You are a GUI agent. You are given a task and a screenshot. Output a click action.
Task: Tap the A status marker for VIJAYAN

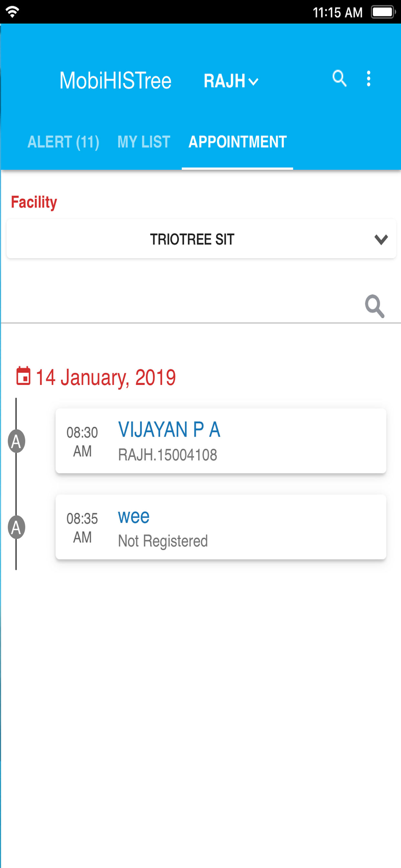[16, 441]
